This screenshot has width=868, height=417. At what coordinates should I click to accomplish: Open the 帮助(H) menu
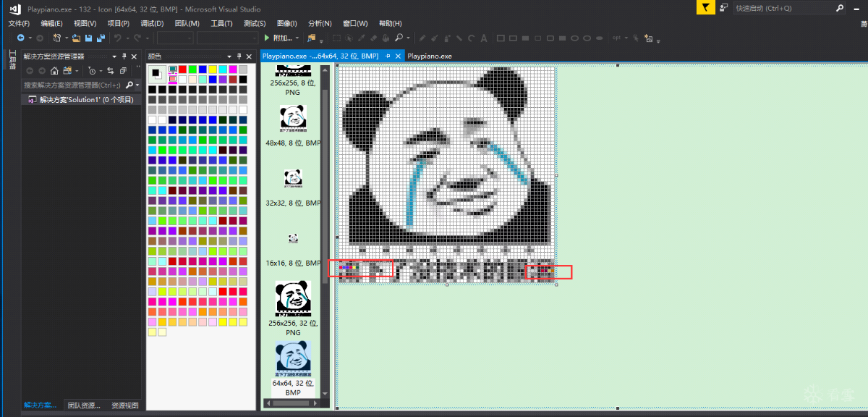point(391,23)
